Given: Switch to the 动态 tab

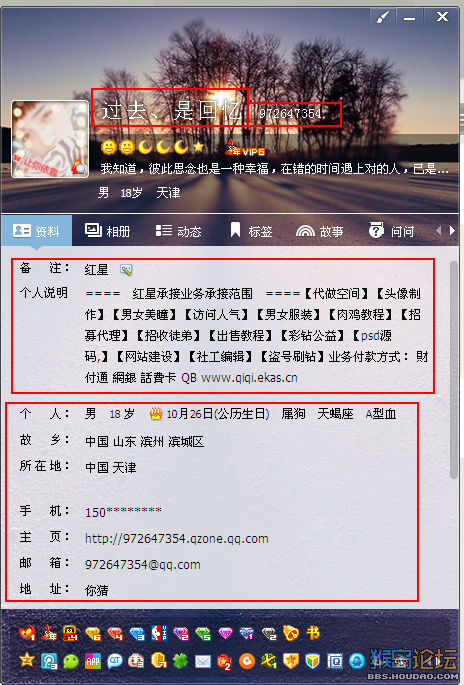Looking at the screenshot, I should [x=178, y=231].
